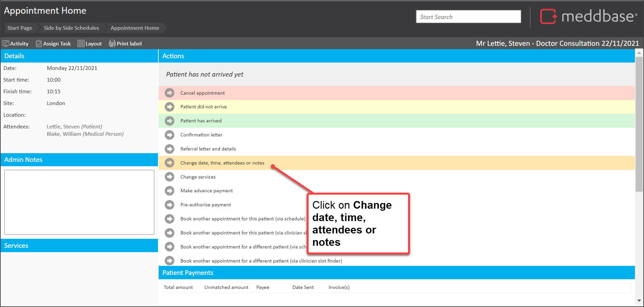Image resolution: width=644 pixels, height=307 pixels.
Task: Open Referral letter and details
Action: [208, 149]
